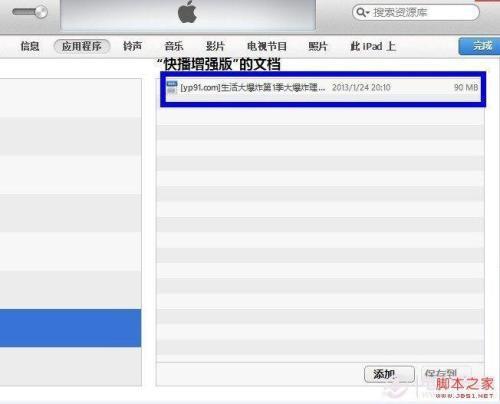This screenshot has width=500, height=404.
Task: Open the 铃声 tab
Action: click(x=132, y=46)
